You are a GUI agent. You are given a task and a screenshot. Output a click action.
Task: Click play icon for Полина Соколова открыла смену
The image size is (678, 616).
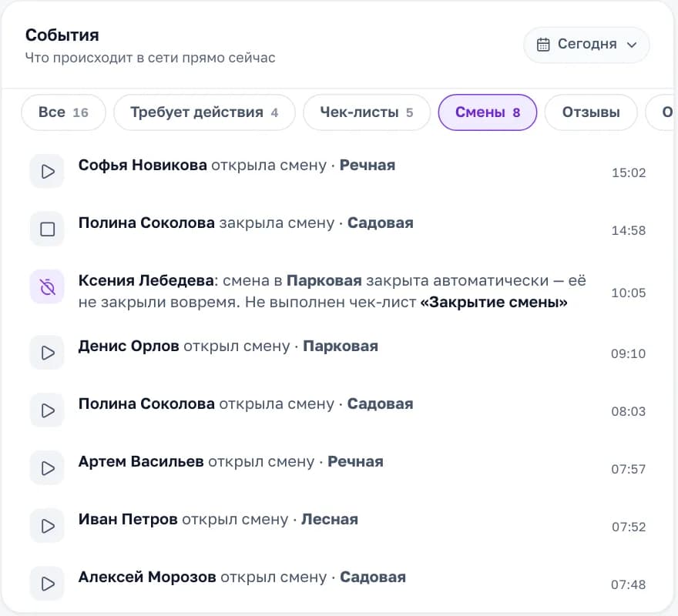48,410
